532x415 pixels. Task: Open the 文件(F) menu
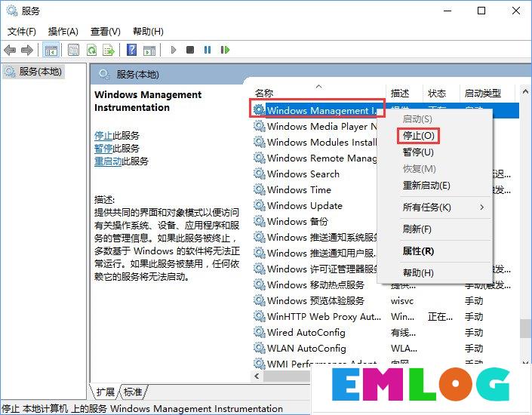coord(22,32)
